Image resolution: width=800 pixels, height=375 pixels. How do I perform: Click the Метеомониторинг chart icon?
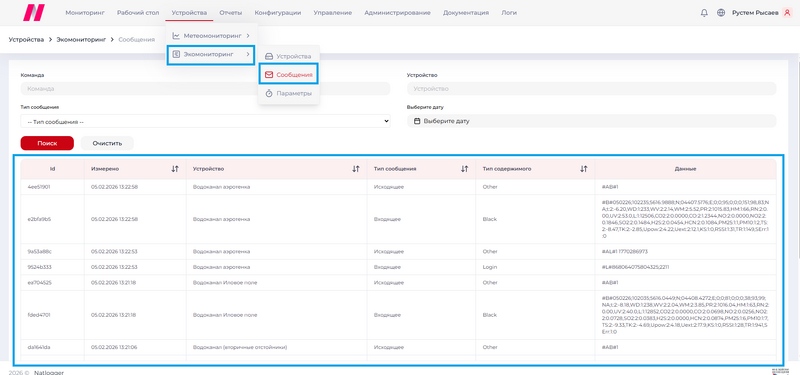pyautogui.click(x=176, y=36)
